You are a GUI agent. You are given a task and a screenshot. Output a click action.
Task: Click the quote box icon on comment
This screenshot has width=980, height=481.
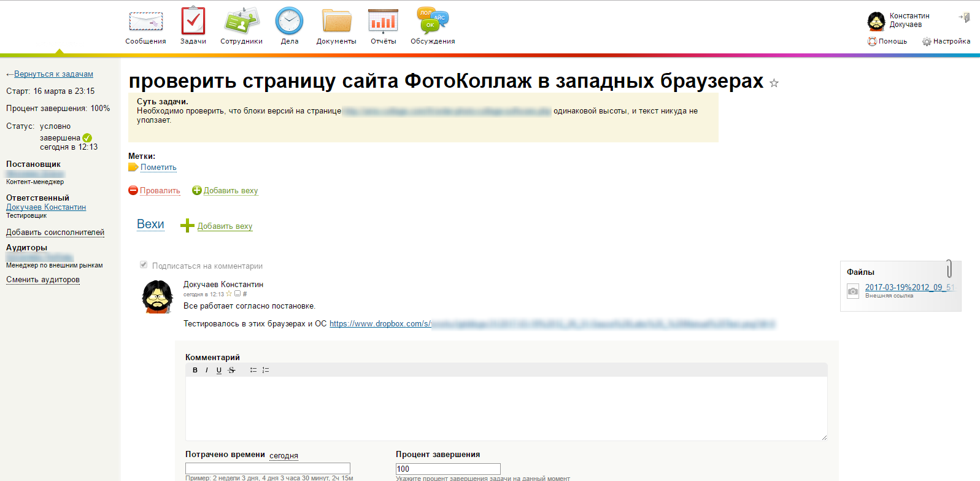(x=237, y=294)
